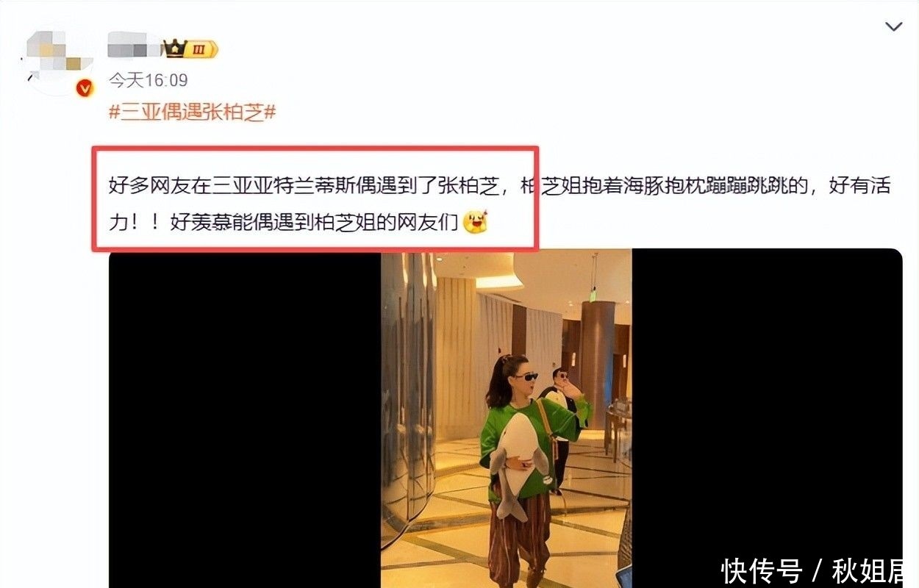Click the 秋姐居 watermark name
The height and width of the screenshot is (588, 919).
(868, 570)
